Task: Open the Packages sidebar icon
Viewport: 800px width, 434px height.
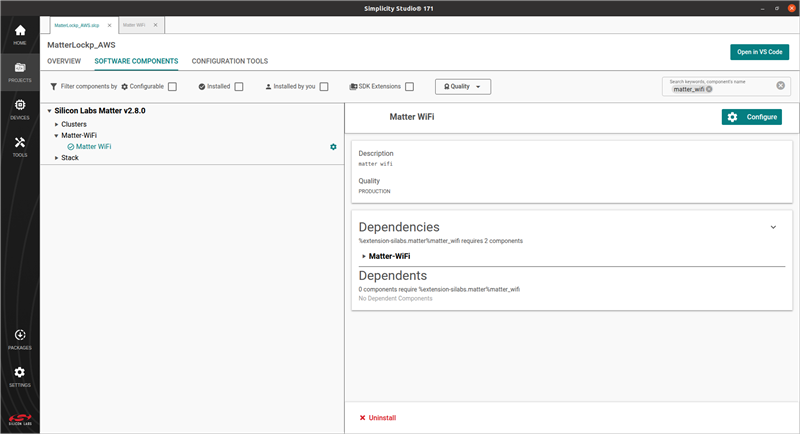Action: [19, 339]
